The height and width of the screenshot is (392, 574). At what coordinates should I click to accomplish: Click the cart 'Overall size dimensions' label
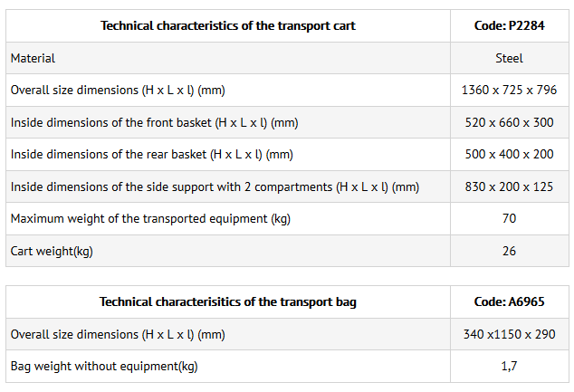click(118, 90)
